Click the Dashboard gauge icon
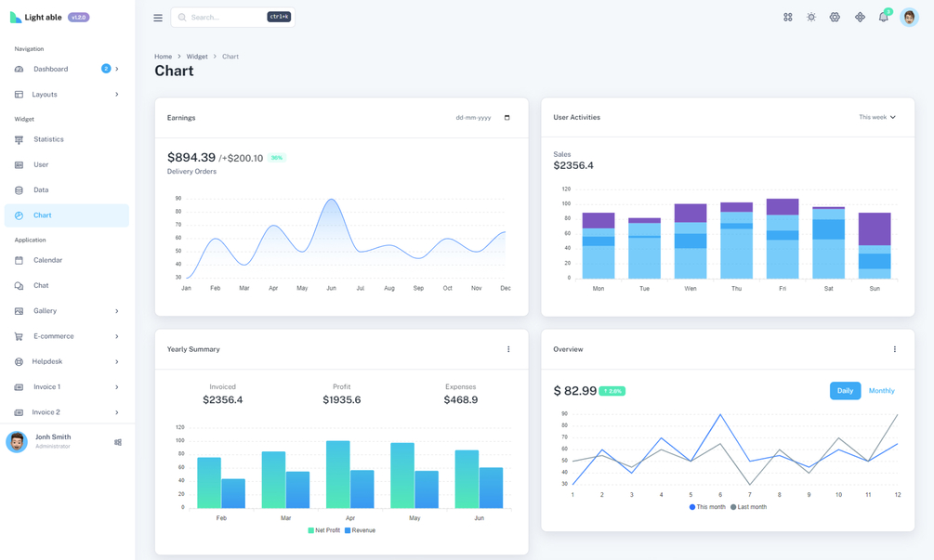Image resolution: width=934 pixels, height=560 pixels. [x=20, y=69]
